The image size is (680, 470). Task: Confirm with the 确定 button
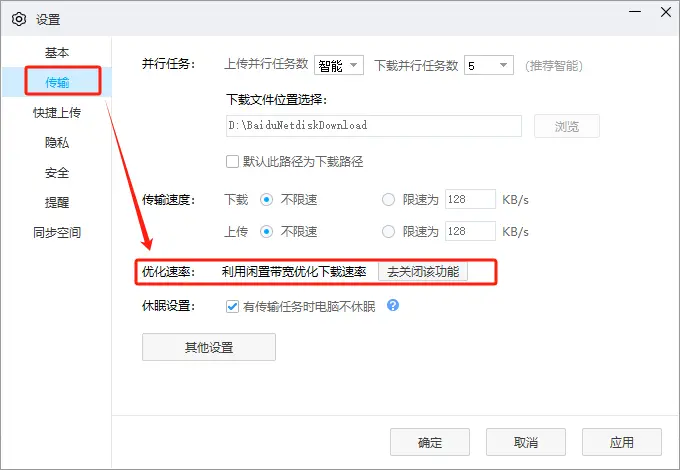coord(430,442)
